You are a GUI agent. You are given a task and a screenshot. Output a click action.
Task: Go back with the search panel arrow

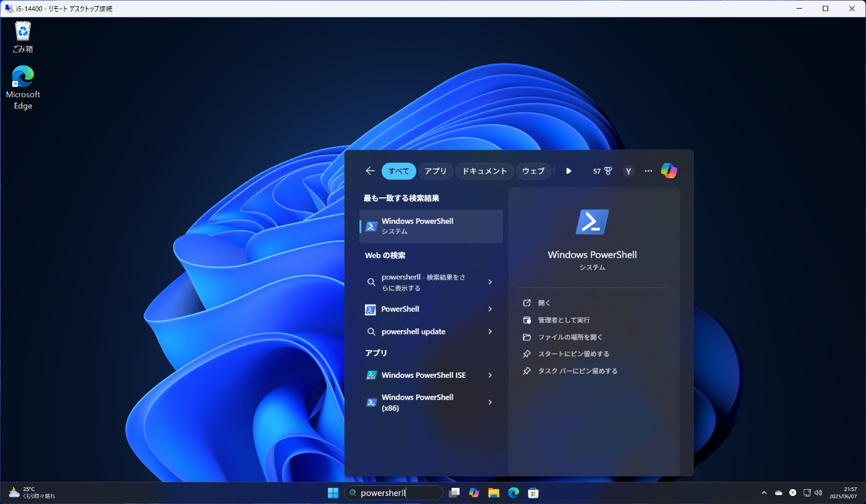click(x=370, y=171)
